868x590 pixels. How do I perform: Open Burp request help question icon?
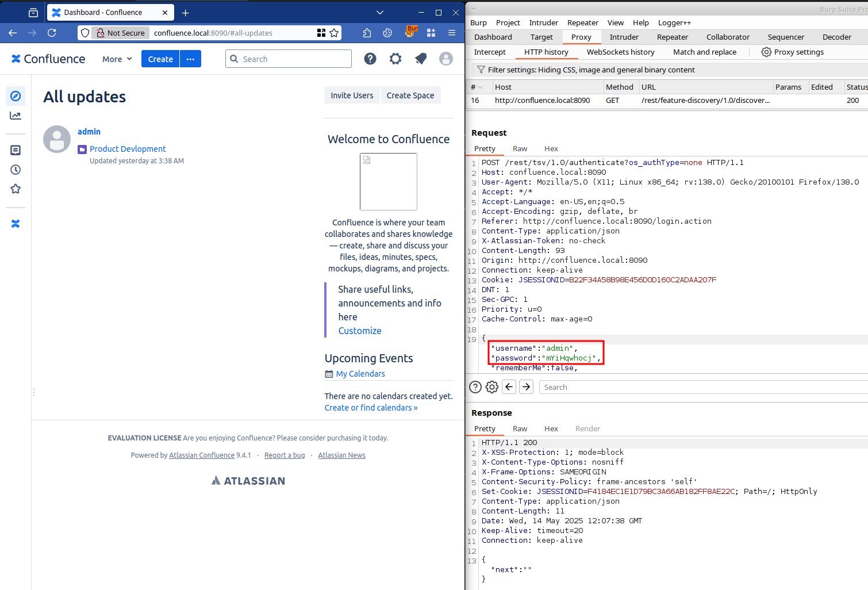tap(475, 387)
